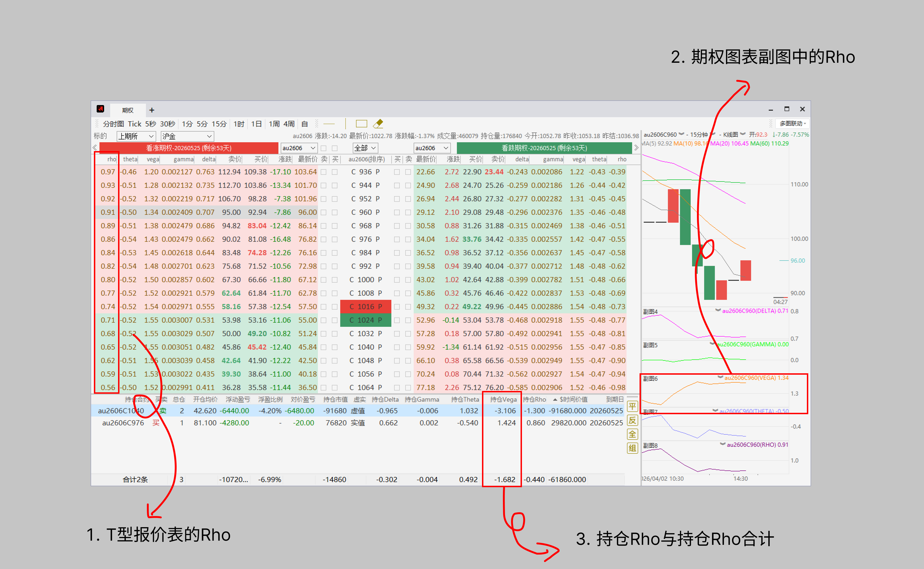
Task: Open the 沪金 product dropdown
Action: (x=187, y=136)
